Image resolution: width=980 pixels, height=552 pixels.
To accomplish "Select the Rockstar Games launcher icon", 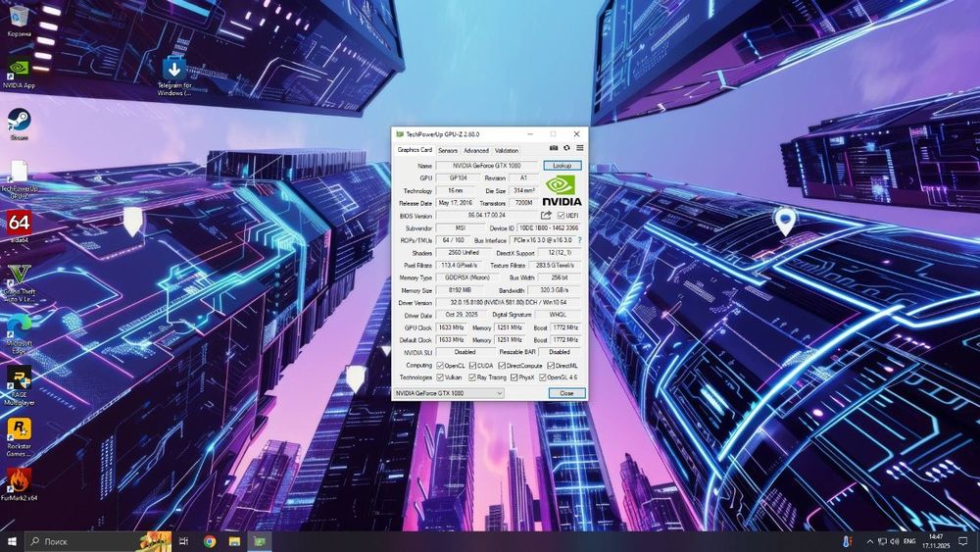I will [19, 436].
